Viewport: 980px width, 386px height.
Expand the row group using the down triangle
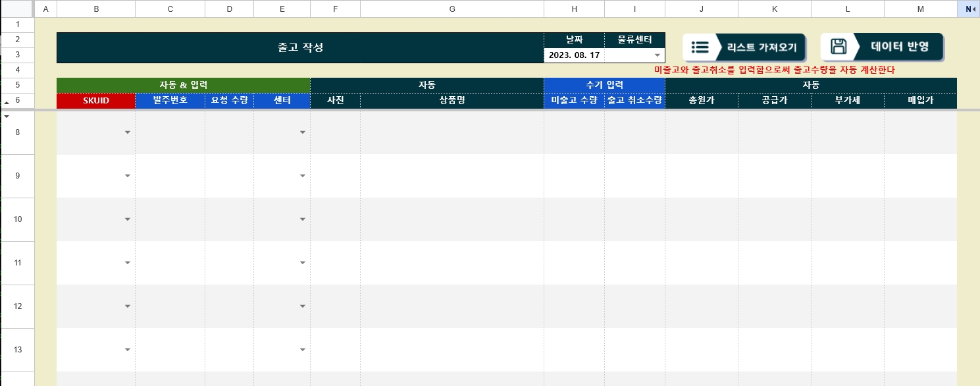pyautogui.click(x=7, y=116)
